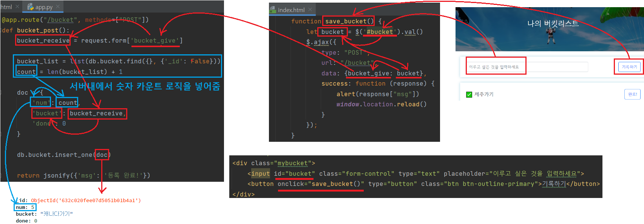Close the app.py tab
This screenshot has width=644, height=224.
tap(58, 7)
